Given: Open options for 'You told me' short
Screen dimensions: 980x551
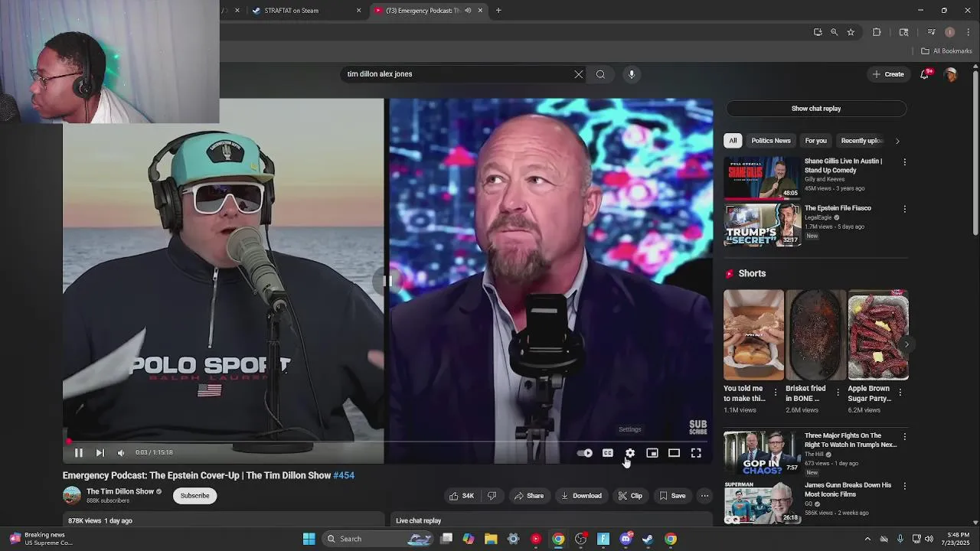Looking at the screenshot, I should coord(775,393).
